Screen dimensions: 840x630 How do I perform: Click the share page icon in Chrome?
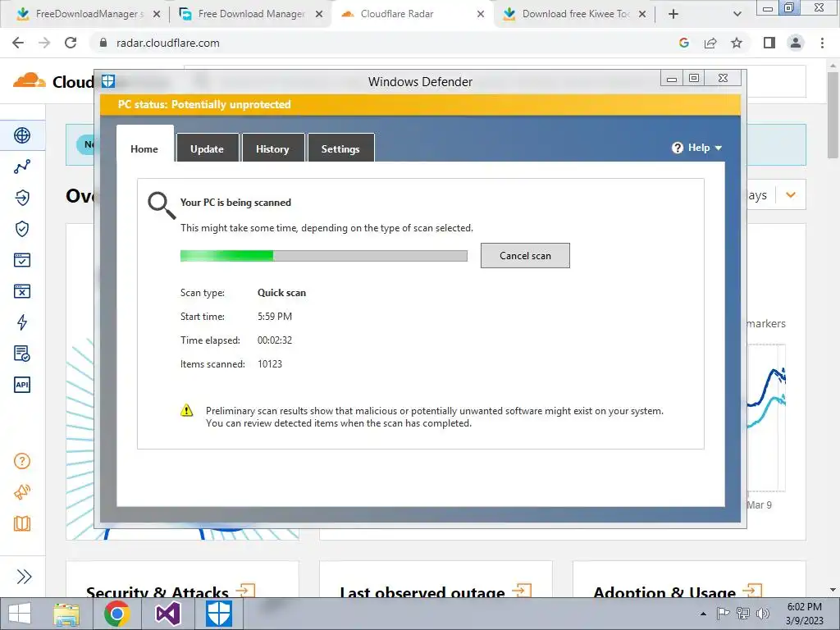point(710,43)
